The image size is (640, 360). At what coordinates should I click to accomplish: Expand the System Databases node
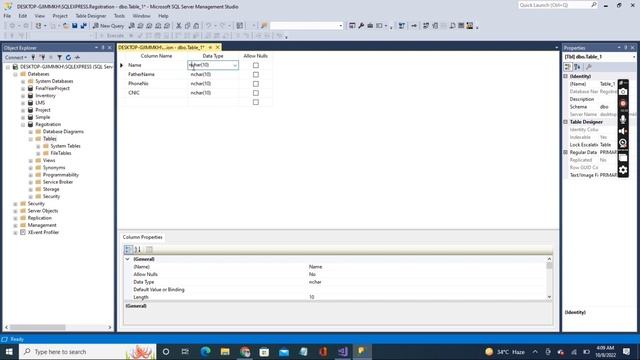(x=23, y=82)
